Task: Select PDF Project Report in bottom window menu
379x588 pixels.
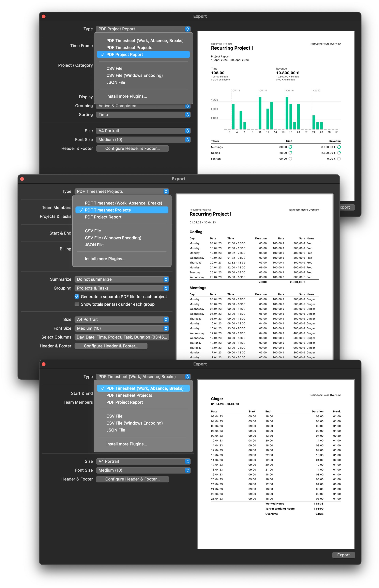Action: pos(143,402)
